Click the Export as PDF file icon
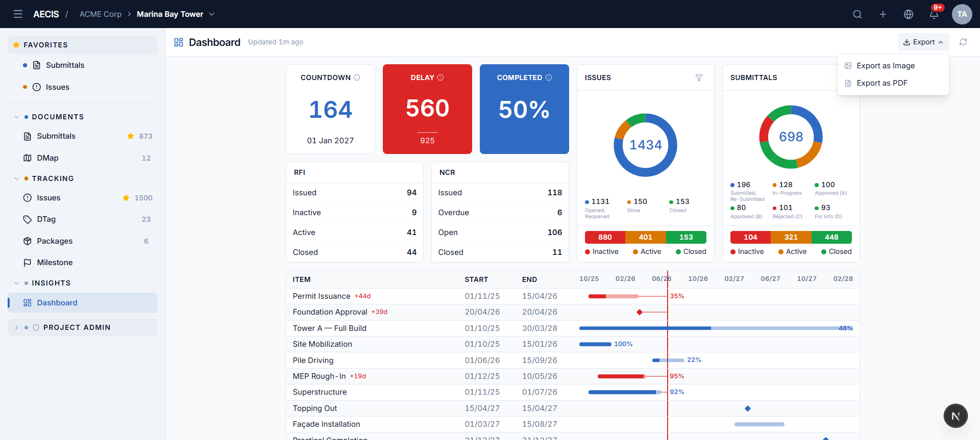 pos(848,83)
